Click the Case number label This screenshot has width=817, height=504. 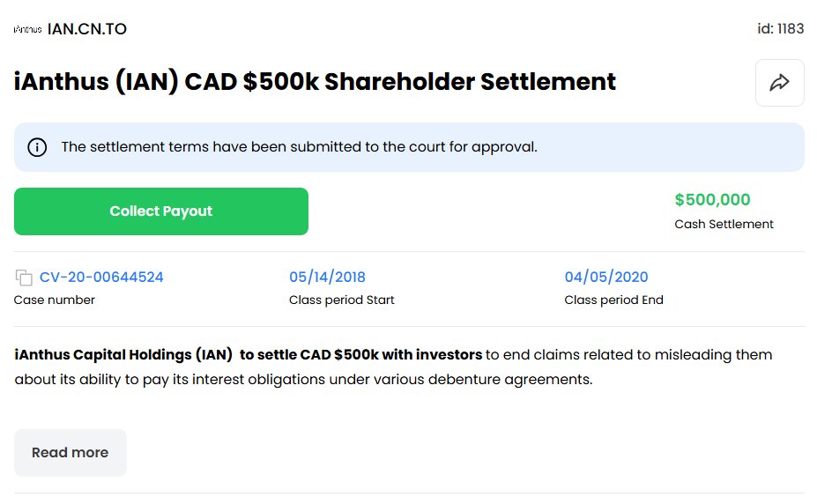pyautogui.click(x=54, y=300)
